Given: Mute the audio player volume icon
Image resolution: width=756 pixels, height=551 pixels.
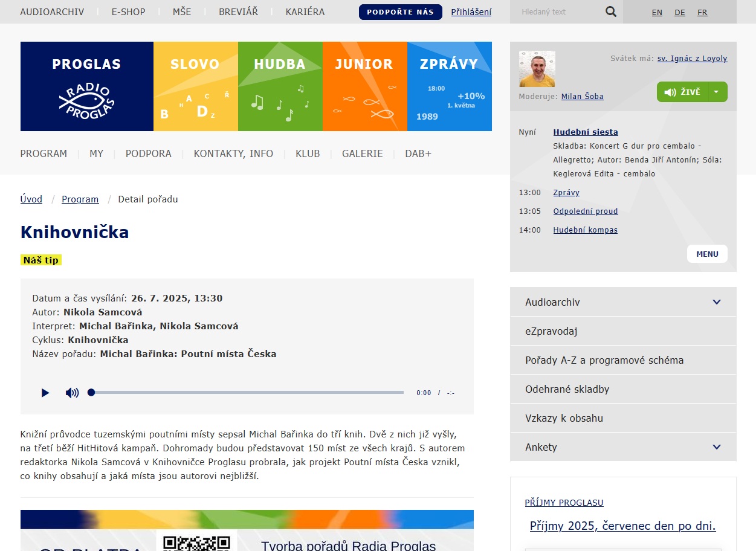Looking at the screenshot, I should (72, 393).
